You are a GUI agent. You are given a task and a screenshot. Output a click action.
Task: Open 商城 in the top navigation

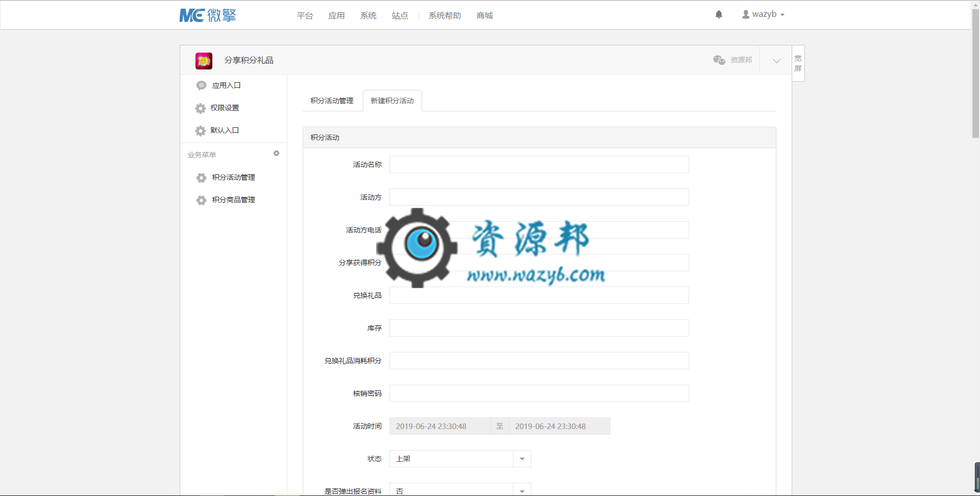tap(485, 16)
